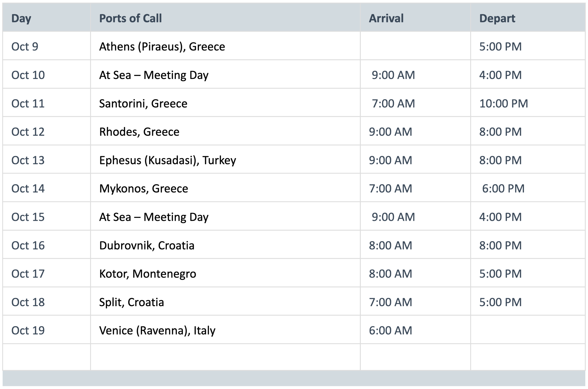Click the Day column header

tap(21, 18)
